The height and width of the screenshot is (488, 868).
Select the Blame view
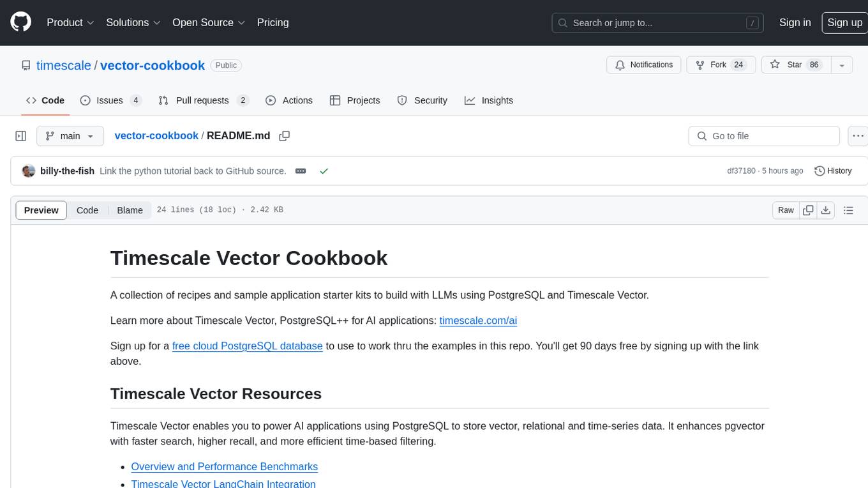pyautogui.click(x=130, y=210)
